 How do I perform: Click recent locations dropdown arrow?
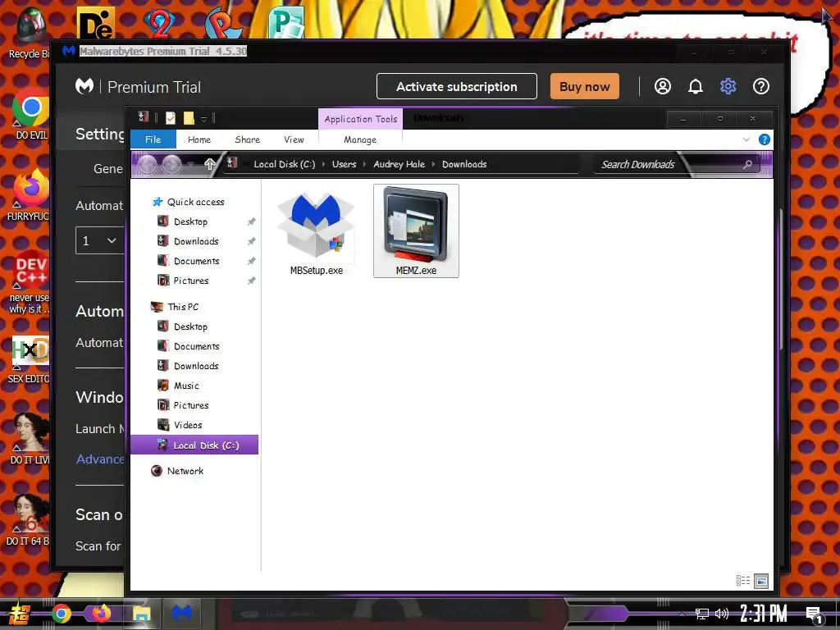pos(191,164)
